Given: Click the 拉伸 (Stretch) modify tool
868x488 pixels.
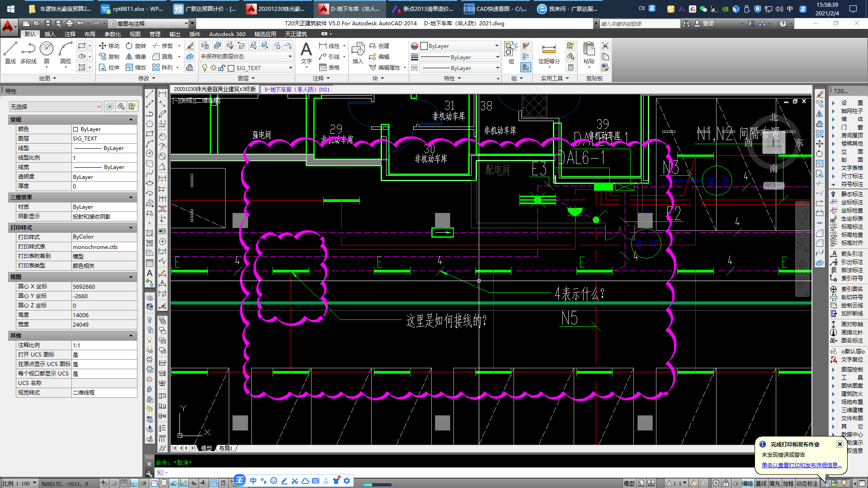Looking at the screenshot, I should coord(109,67).
